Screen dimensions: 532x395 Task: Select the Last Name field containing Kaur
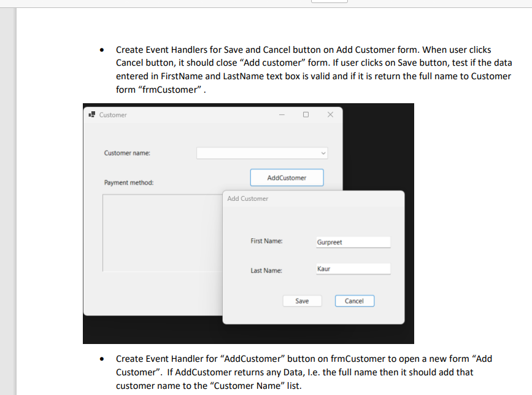coord(353,268)
